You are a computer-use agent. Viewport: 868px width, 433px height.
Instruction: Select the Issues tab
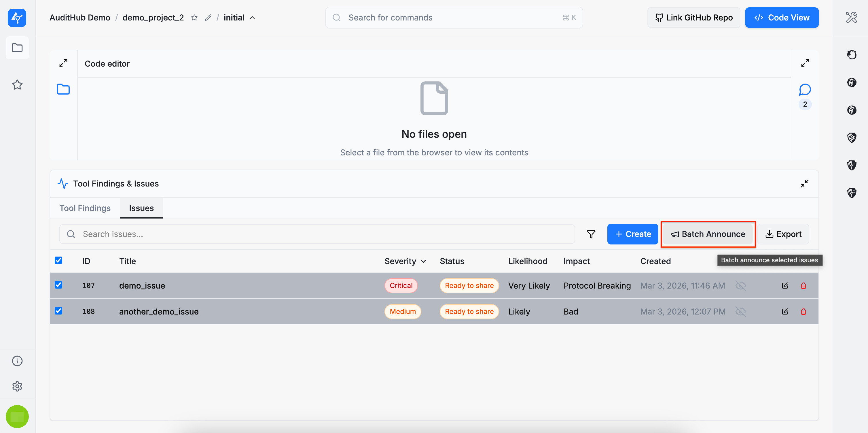pyautogui.click(x=141, y=208)
